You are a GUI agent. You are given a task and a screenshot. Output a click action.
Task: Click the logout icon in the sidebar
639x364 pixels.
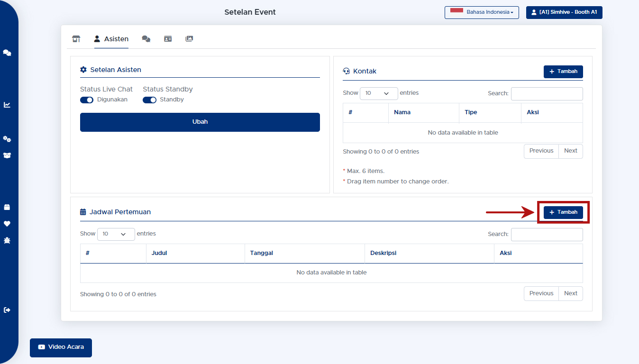pyautogui.click(x=7, y=310)
